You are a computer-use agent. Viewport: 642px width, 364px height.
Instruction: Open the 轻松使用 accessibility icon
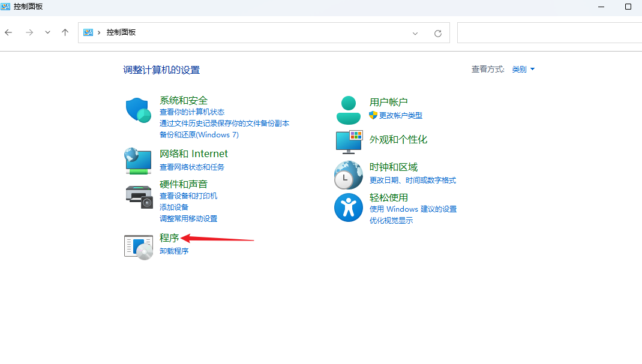tap(349, 207)
